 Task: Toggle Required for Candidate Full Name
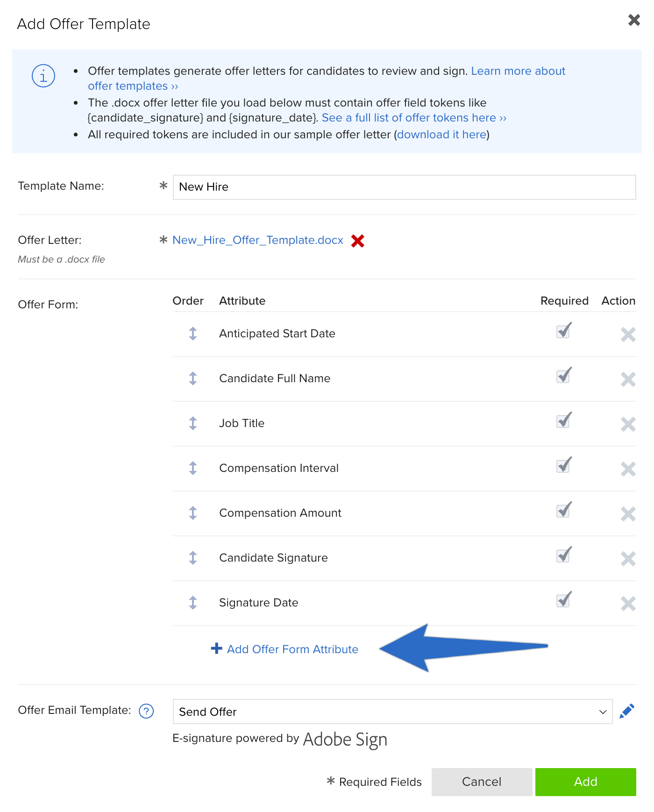pos(564,375)
